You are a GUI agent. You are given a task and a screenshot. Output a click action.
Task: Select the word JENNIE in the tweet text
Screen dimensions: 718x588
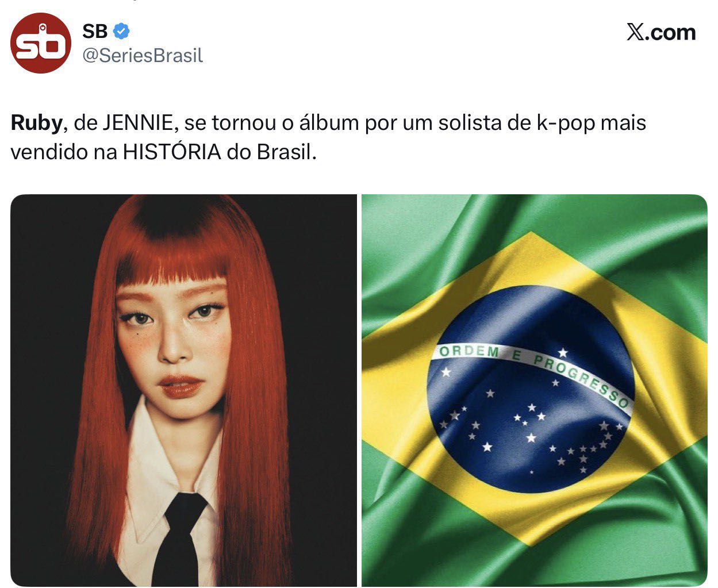[139, 123]
